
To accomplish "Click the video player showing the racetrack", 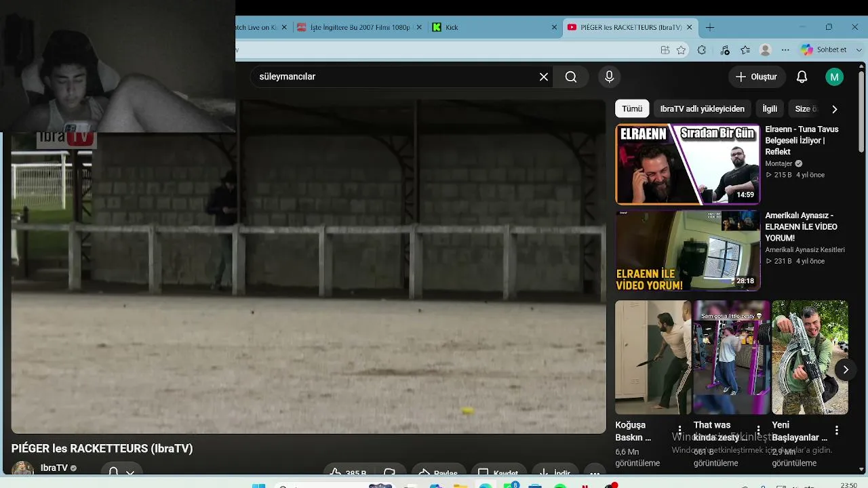I will coord(309,266).
